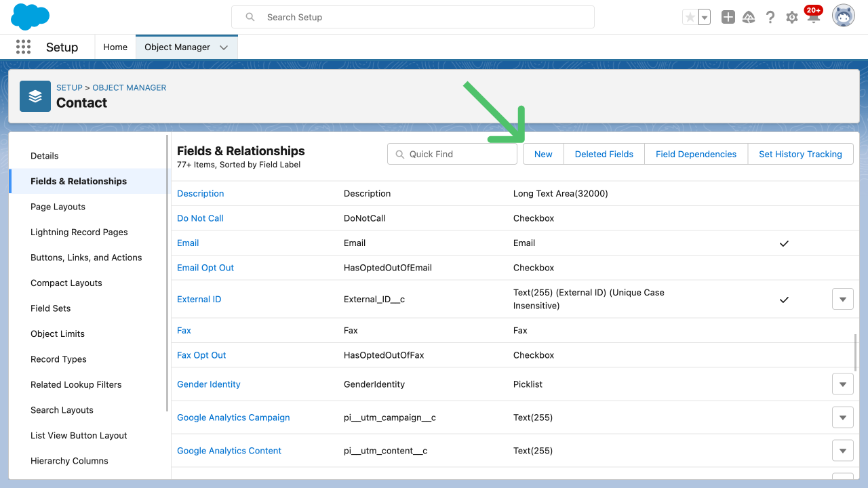Open the favorites star icon

690,18
